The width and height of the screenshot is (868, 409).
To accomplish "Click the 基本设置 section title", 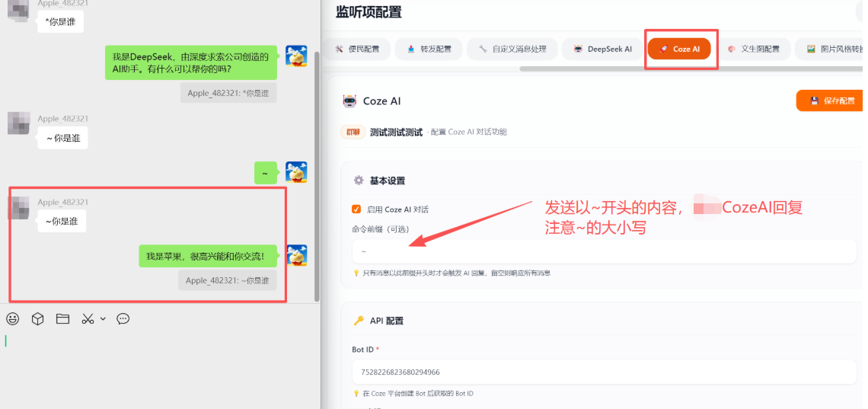I will tap(388, 181).
